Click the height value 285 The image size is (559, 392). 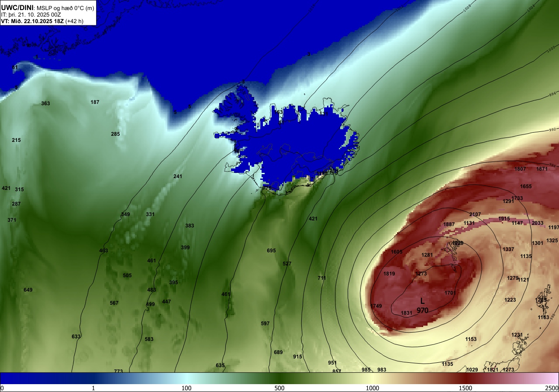[115, 134]
